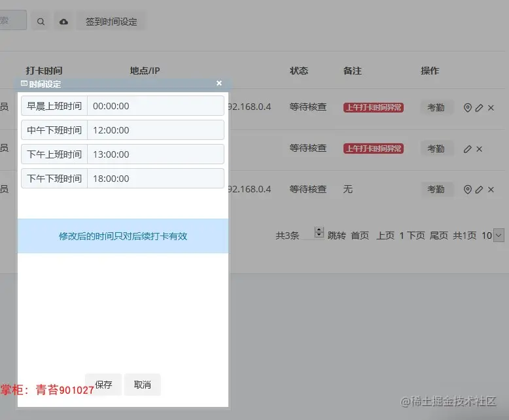Click the 早晨上班时间 label
The width and height of the screenshot is (509, 420).
click(54, 106)
